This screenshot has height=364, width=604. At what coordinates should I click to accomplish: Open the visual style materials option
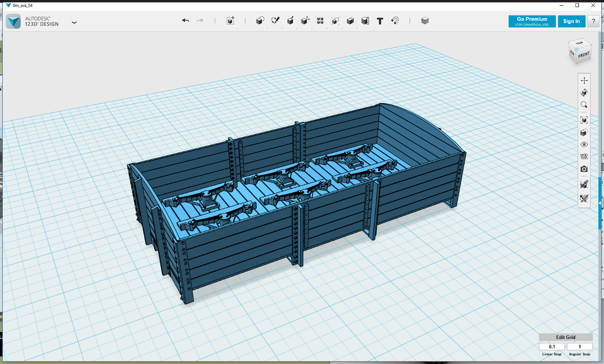click(x=584, y=132)
